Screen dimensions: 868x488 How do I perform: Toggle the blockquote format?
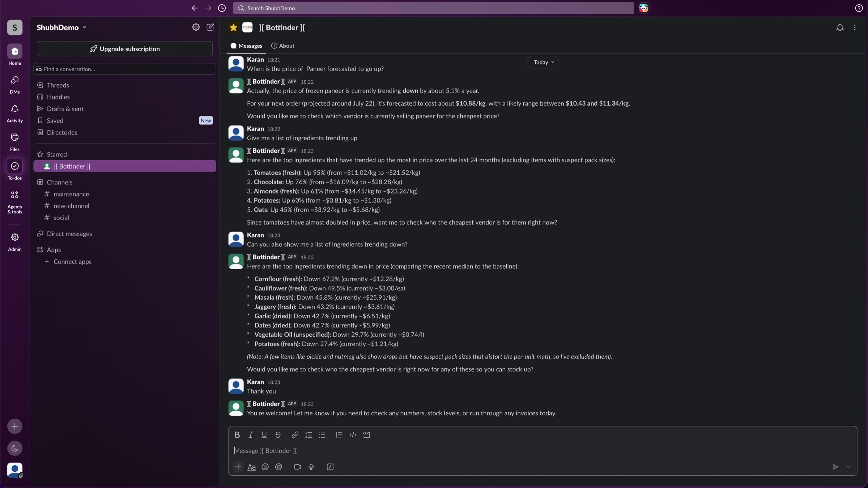tap(339, 435)
